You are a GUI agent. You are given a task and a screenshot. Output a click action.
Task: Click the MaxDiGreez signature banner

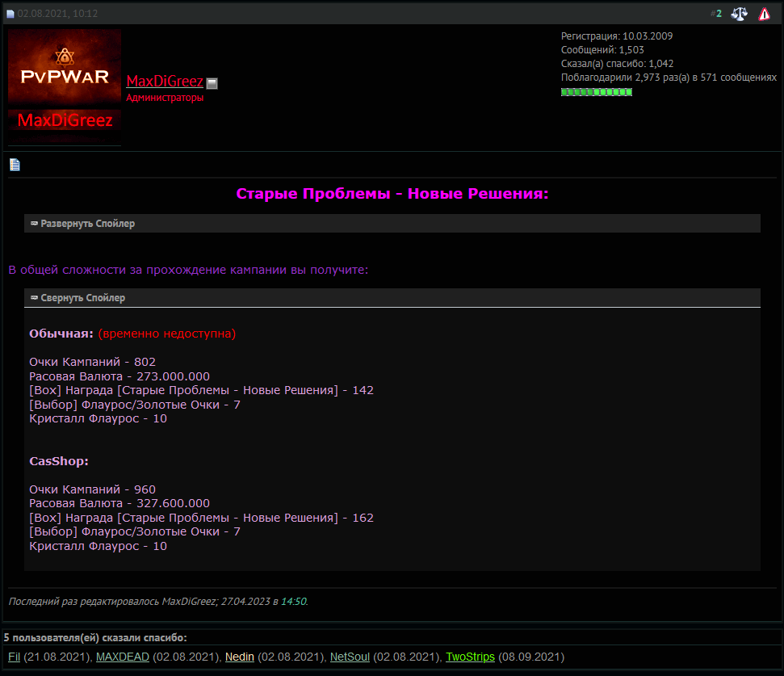(65, 120)
